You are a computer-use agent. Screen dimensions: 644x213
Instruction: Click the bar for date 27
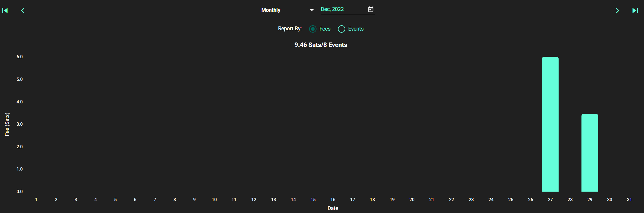coord(550,124)
